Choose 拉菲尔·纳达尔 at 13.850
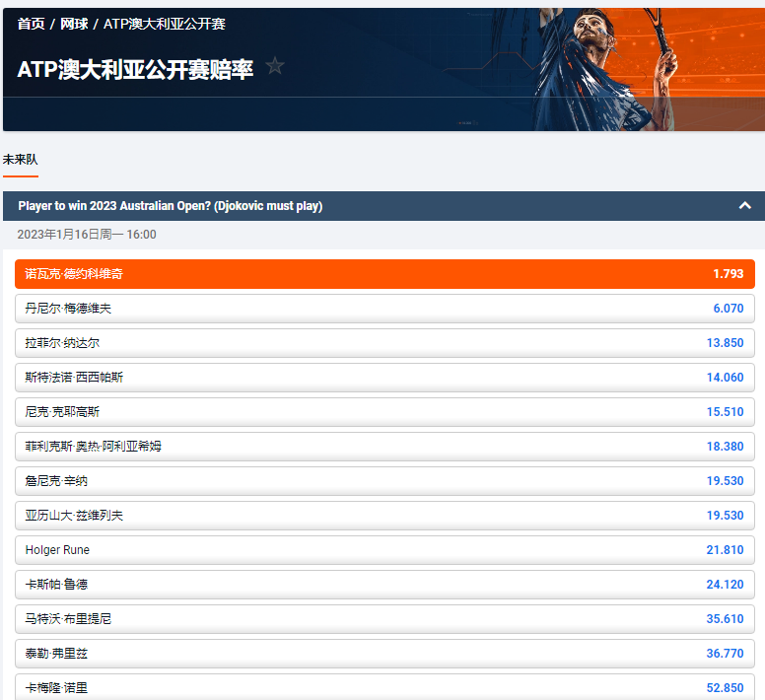765x700 pixels. [x=384, y=343]
